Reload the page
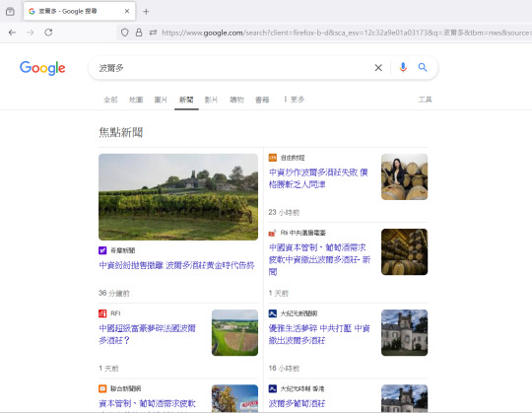Screen dimensions: 532x413 tap(48, 33)
